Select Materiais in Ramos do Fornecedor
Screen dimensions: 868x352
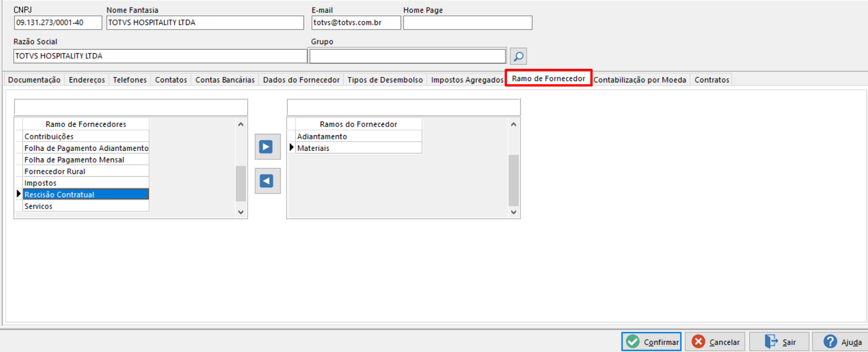click(x=358, y=148)
